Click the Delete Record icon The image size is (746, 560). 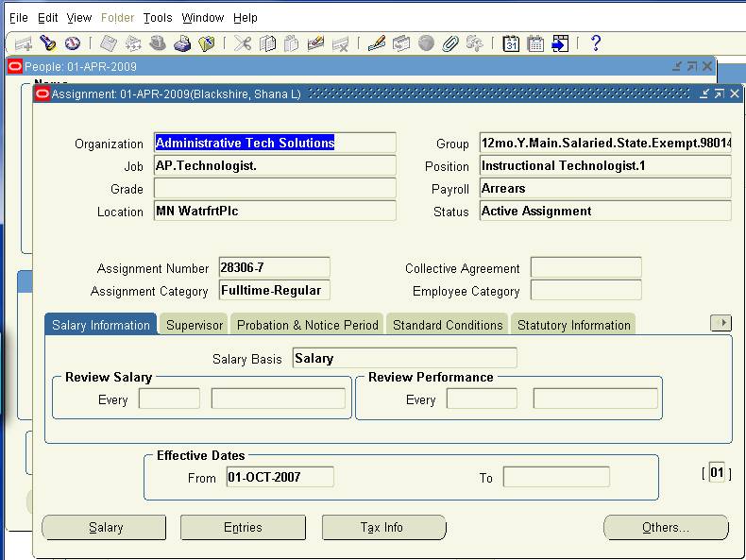click(x=341, y=44)
